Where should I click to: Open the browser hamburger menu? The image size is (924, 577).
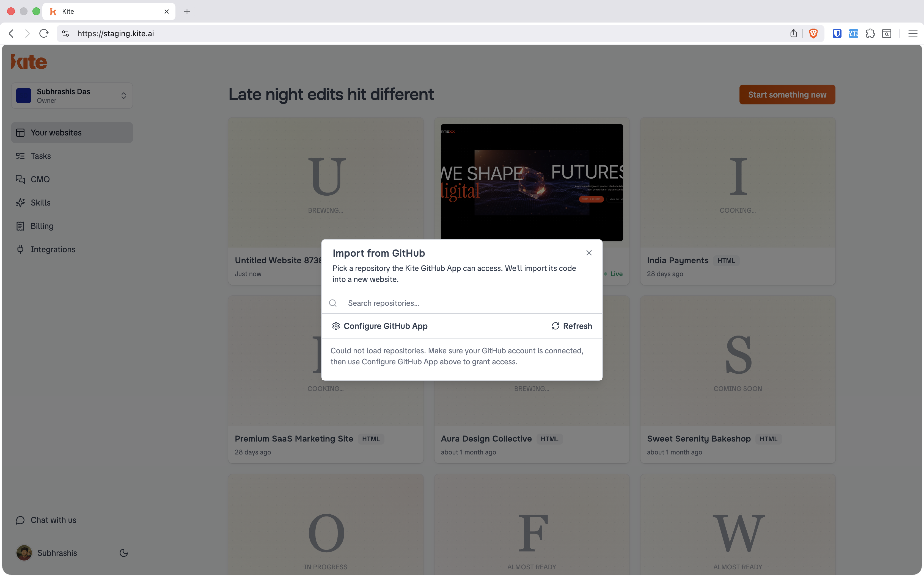pos(913,34)
